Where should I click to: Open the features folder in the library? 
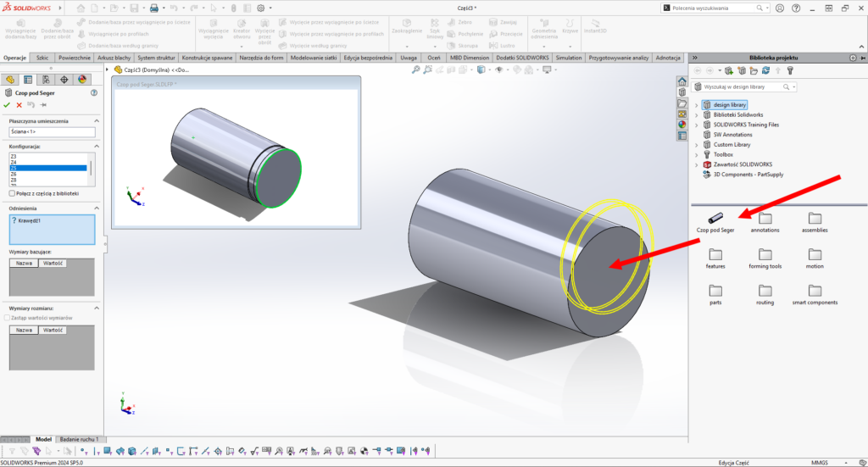715,254
